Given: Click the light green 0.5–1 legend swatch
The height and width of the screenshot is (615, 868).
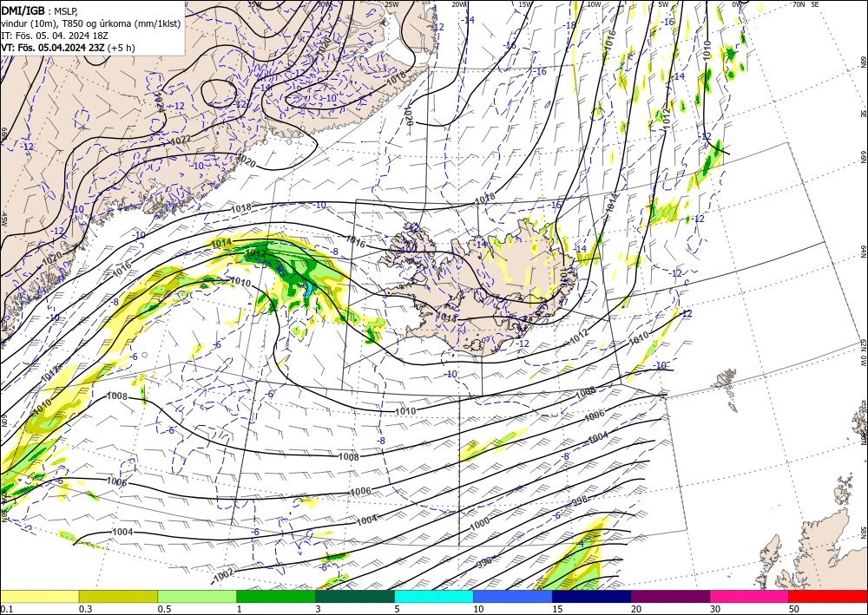Looking at the screenshot, I should [x=197, y=596].
